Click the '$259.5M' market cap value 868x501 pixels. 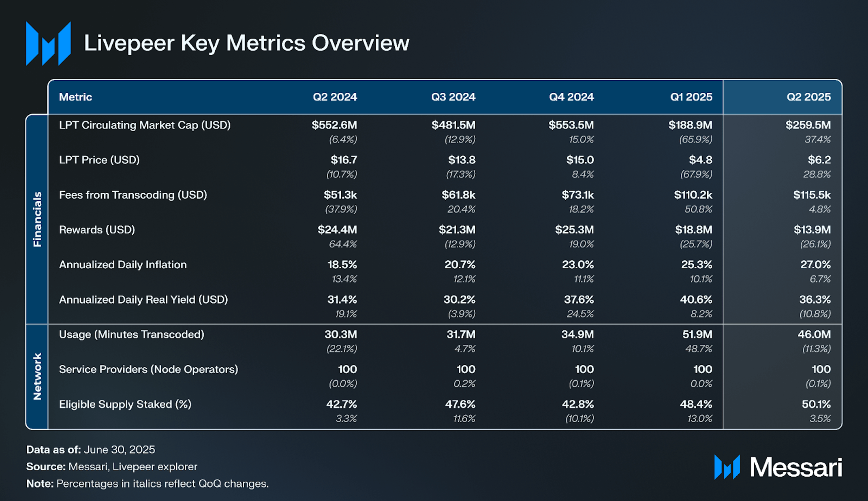[x=808, y=125]
